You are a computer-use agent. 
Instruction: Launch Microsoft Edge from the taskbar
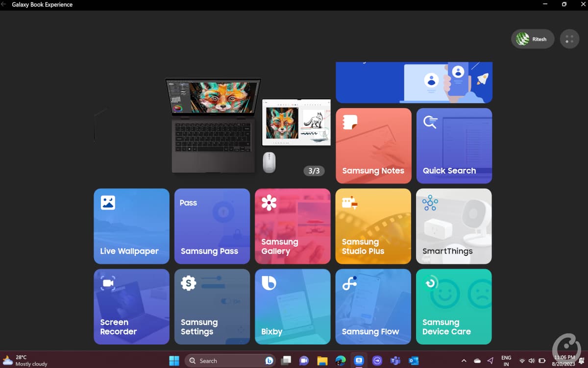coord(341,361)
